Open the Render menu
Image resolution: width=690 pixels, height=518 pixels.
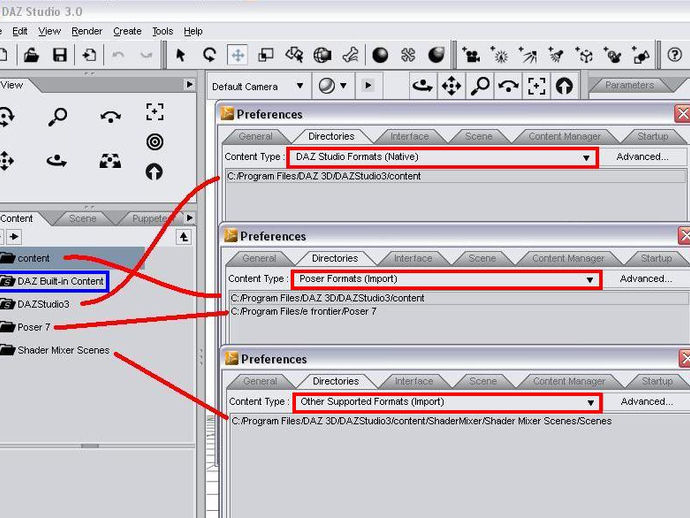[x=87, y=31]
